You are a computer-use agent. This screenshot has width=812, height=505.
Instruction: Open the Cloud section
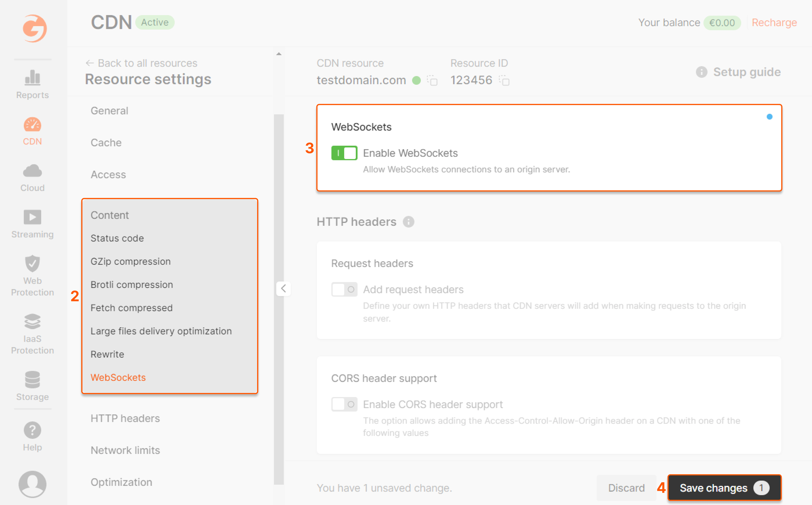click(32, 177)
